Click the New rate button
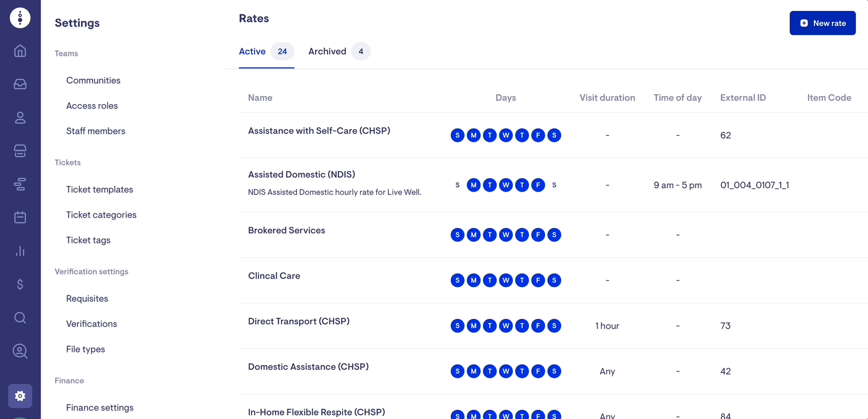The width and height of the screenshot is (868, 419). point(823,24)
